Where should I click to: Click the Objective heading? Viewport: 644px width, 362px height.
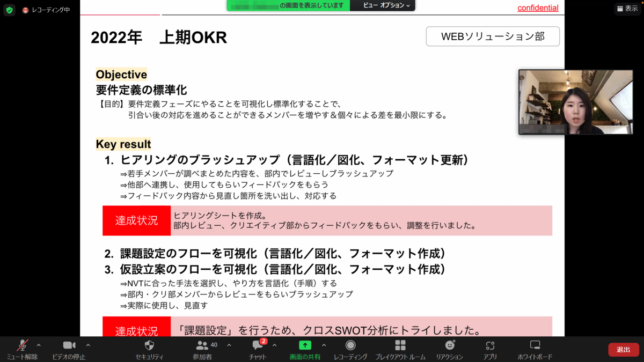121,75
